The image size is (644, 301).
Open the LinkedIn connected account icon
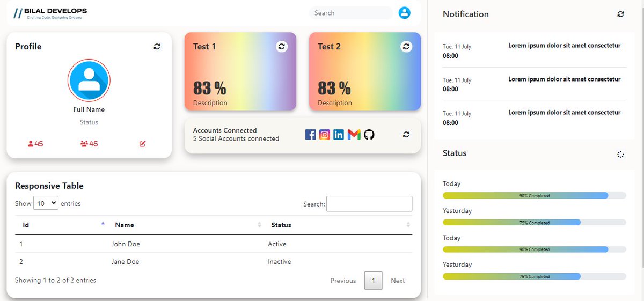(x=339, y=135)
